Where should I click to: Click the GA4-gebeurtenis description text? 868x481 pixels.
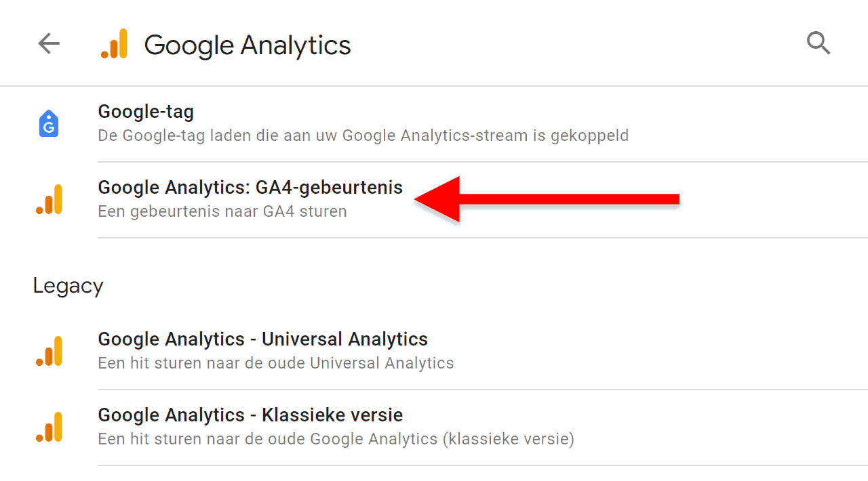click(x=222, y=211)
